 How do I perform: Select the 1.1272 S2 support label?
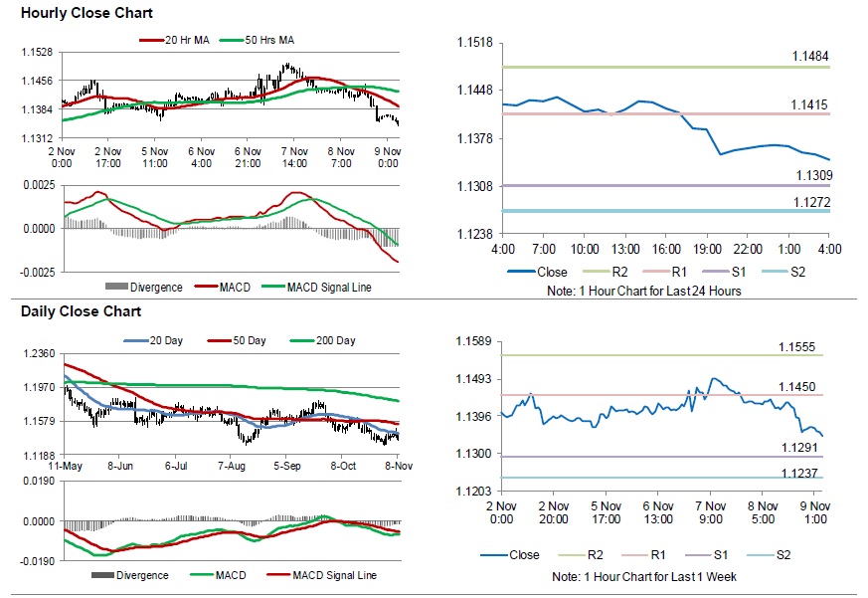[811, 202]
